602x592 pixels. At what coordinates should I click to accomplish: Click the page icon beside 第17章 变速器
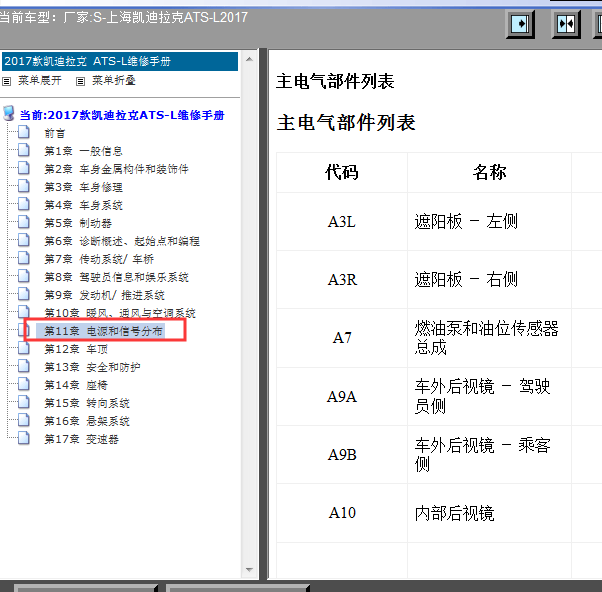click(x=24, y=438)
